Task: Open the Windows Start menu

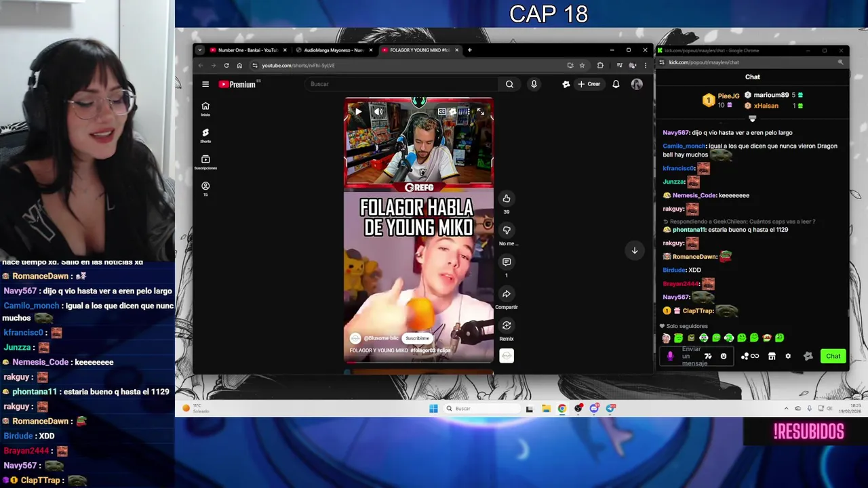Action: (x=433, y=408)
